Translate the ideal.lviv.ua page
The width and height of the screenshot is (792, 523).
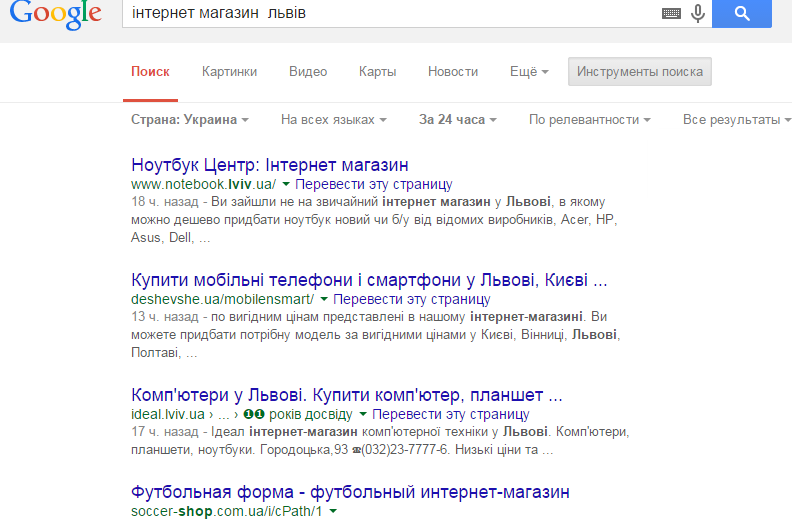(x=451, y=414)
